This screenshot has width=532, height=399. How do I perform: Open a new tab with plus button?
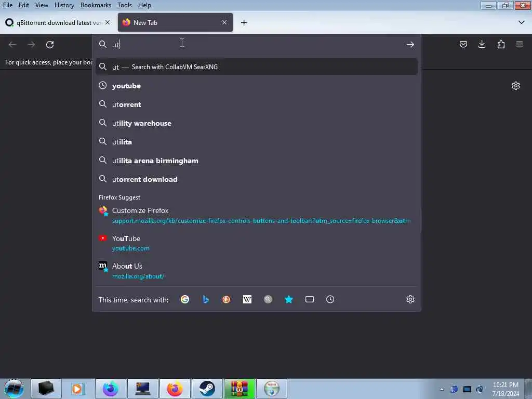pyautogui.click(x=244, y=23)
